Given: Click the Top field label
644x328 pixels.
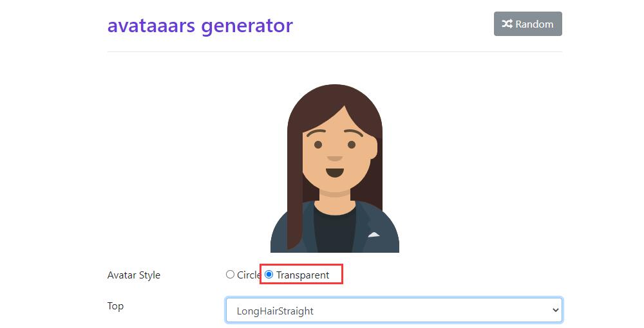Looking at the screenshot, I should tap(115, 306).
